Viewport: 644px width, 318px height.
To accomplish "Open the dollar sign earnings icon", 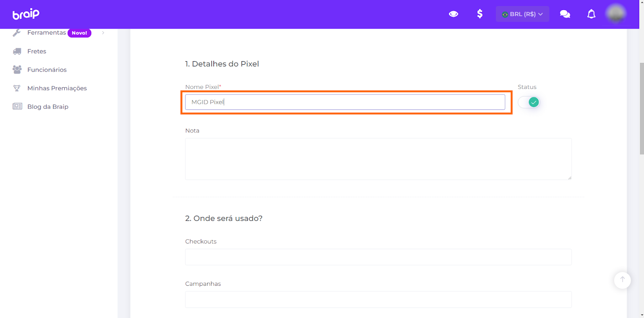I will [479, 14].
